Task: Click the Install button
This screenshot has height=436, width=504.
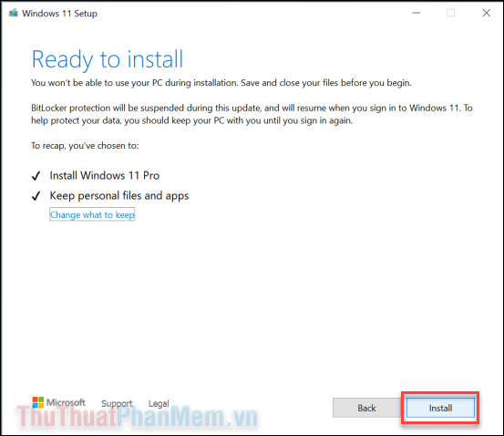Action: 440,408
